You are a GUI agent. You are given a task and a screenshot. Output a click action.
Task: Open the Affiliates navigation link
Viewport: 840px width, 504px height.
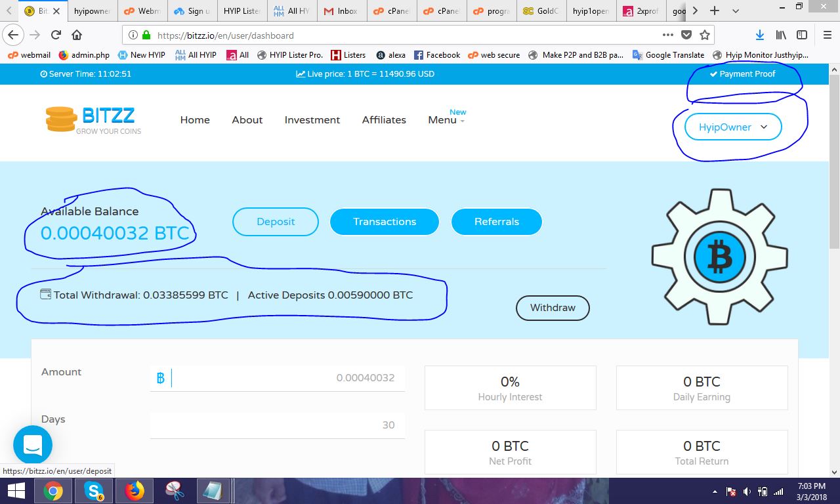(384, 120)
